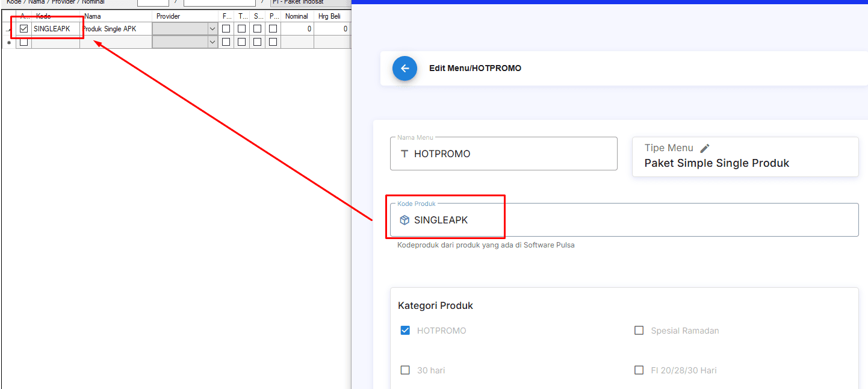Uncheck the active checkbox for SINGLEAPK row
Screen dimensions: 868x389
pos(24,29)
